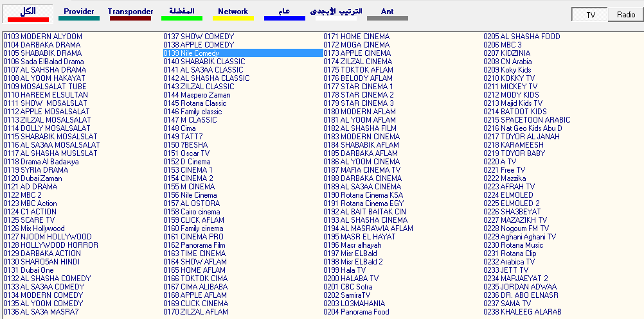Pick 0235 JORDAN ADWAA
This screenshot has height=319, width=644.
(x=520, y=287)
